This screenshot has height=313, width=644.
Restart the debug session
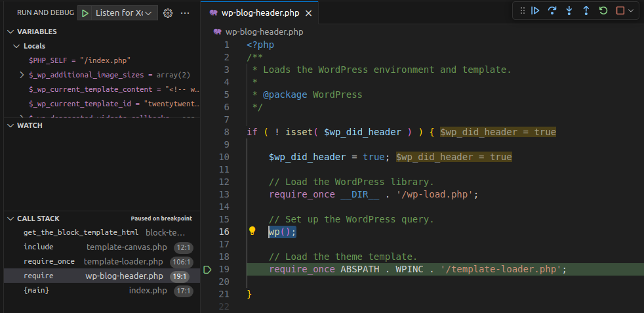tap(603, 11)
